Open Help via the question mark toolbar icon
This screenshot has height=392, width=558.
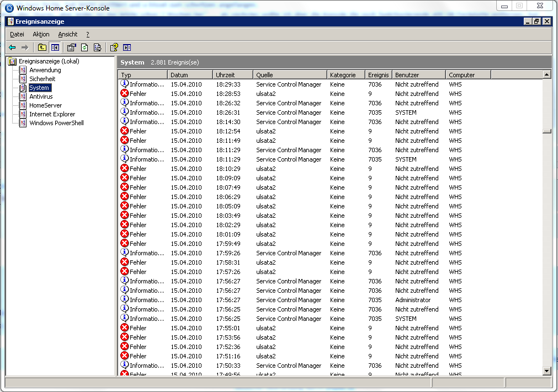tap(114, 47)
